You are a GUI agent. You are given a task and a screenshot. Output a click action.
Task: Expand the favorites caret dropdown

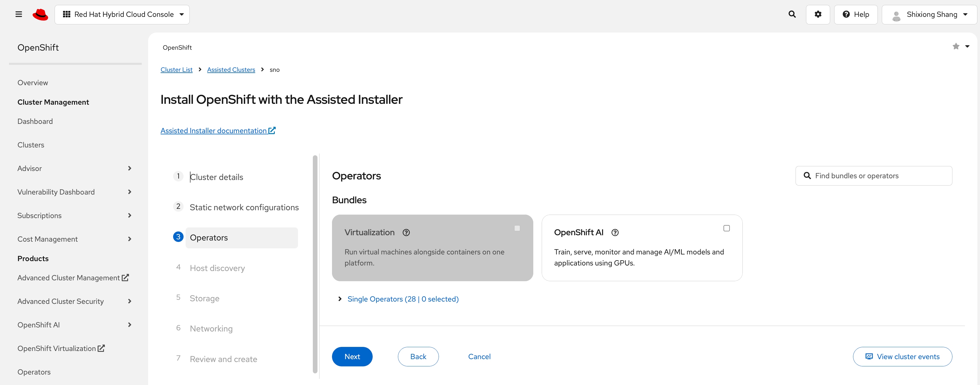pos(968,47)
